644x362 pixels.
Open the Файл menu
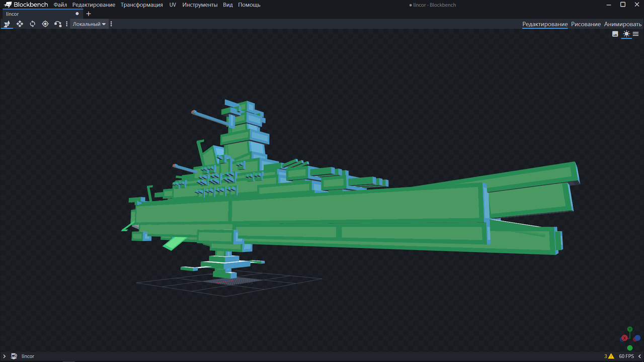[60, 5]
